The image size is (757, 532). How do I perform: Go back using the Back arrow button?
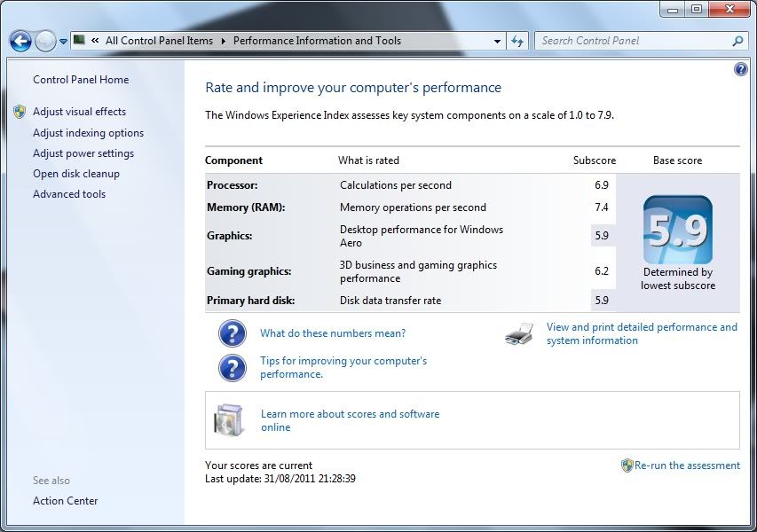(x=20, y=42)
